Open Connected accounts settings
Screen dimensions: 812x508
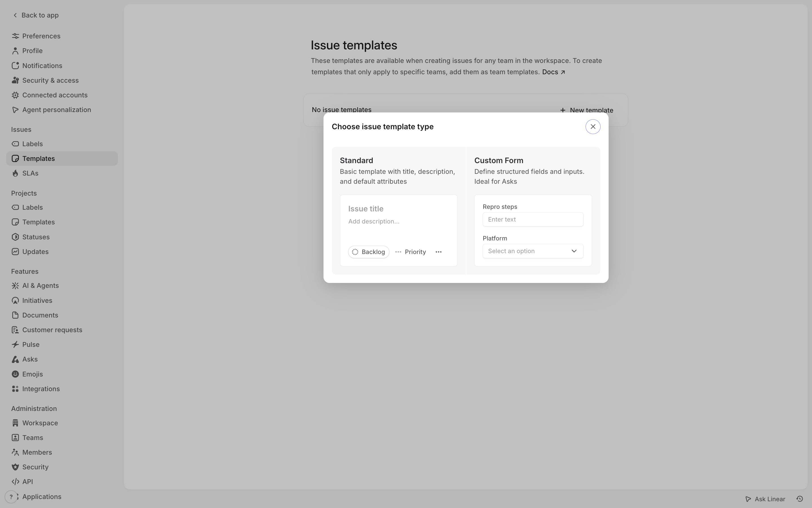(x=62, y=95)
